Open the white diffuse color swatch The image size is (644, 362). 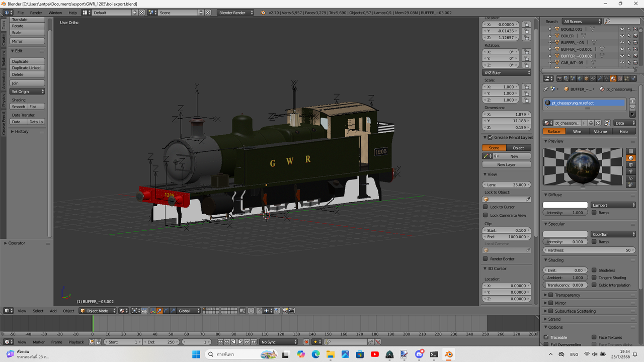565,205
